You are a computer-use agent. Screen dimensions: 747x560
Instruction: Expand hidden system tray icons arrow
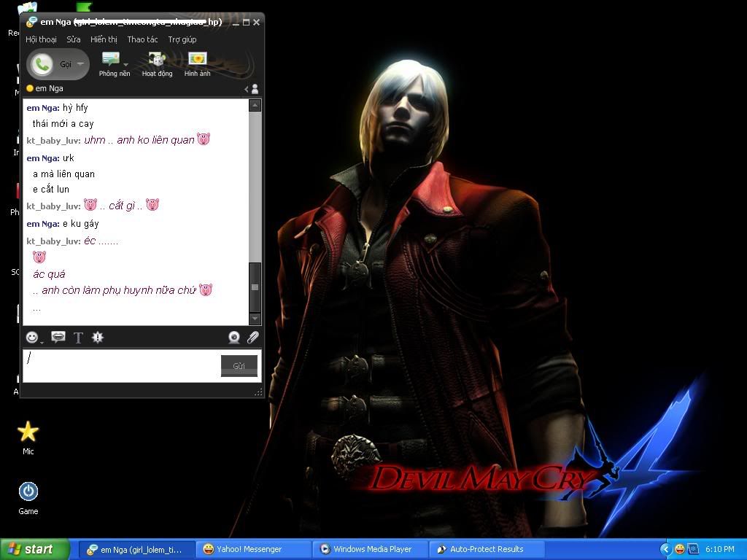click(665, 550)
